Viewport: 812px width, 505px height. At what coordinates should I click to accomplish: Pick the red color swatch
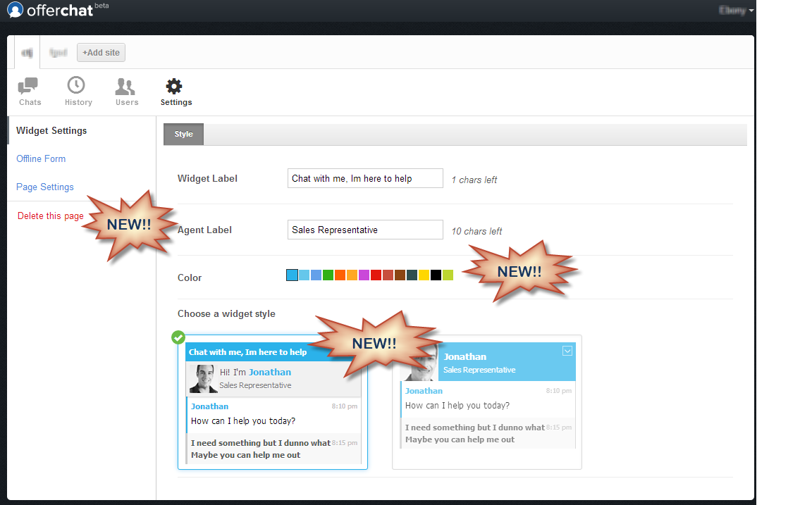coord(375,275)
